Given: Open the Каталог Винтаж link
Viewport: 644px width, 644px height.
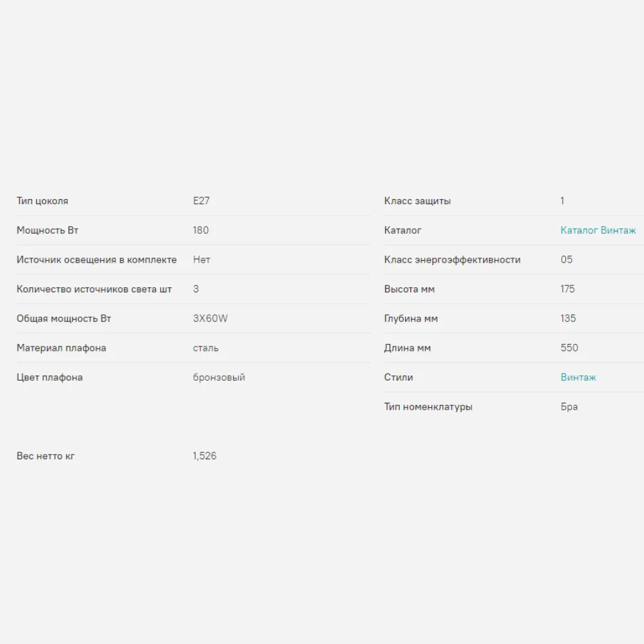Looking at the screenshot, I should click(598, 231).
